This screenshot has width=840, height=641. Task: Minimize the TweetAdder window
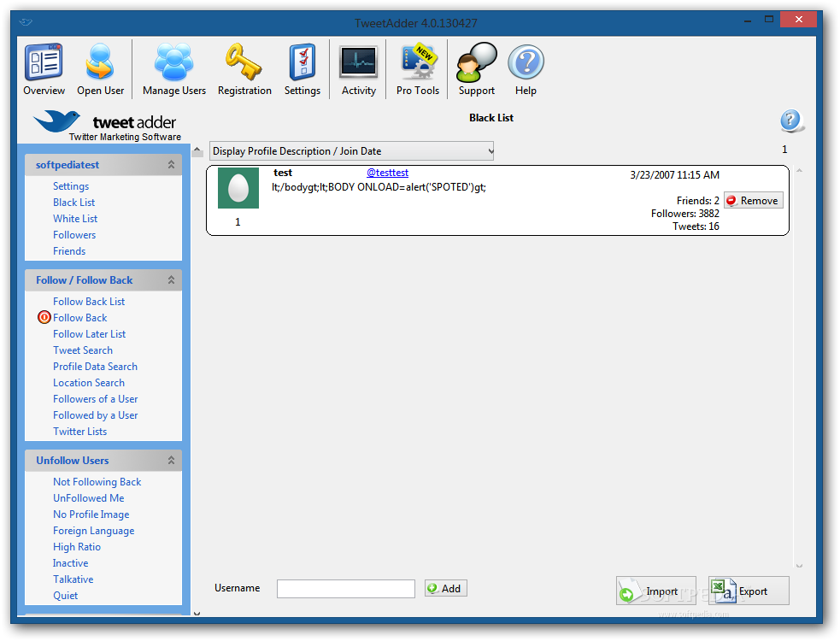748,21
